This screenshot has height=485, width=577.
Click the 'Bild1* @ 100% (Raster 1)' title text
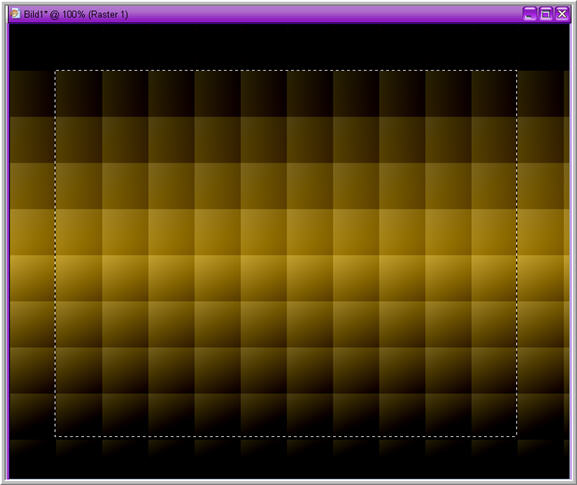[76, 14]
